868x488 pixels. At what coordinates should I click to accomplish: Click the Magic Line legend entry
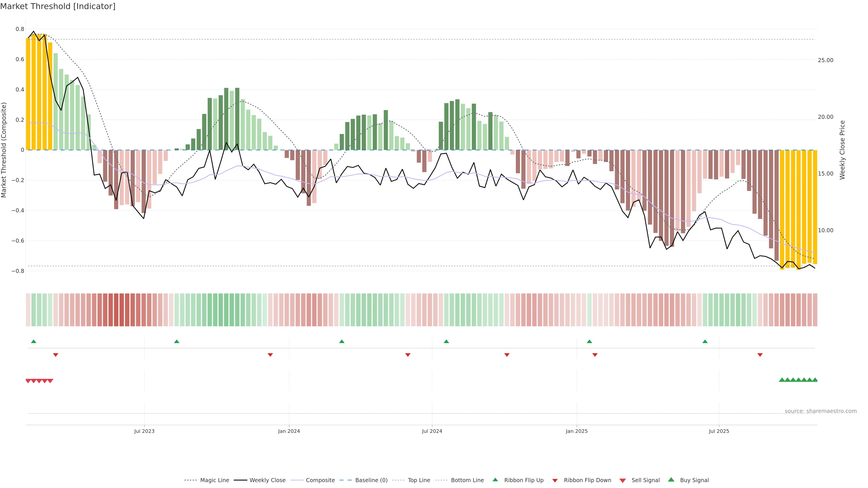coord(214,480)
